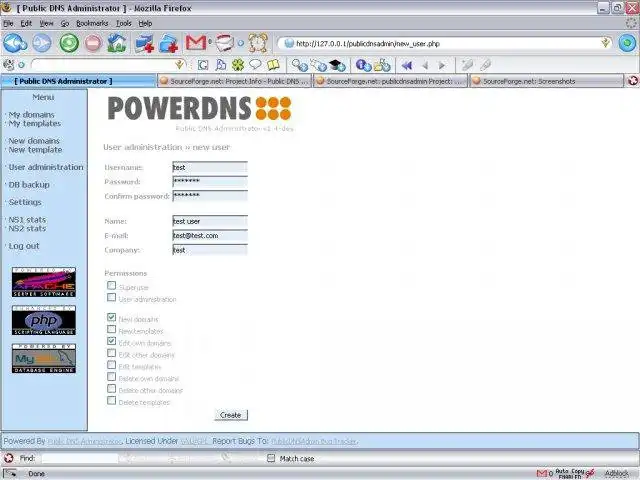Image resolution: width=640 pixels, height=480 pixels.
Task: Toggle the Match case checkbox
Action: tap(271, 458)
